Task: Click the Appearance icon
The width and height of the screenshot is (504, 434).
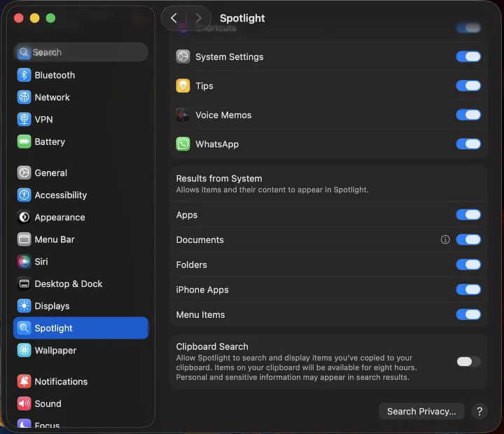Action: pos(24,217)
